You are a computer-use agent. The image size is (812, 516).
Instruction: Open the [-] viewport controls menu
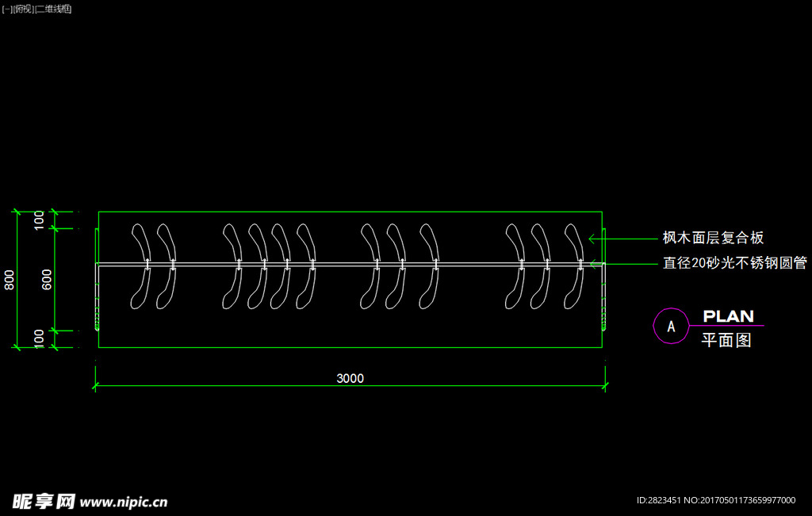pyautogui.click(x=6, y=10)
